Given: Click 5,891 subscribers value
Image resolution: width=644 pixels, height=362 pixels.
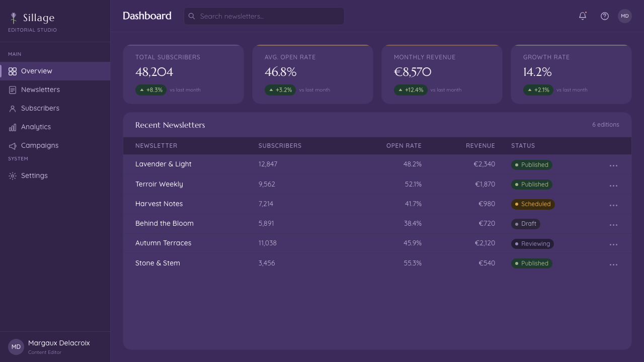Looking at the screenshot, I should (266, 223).
